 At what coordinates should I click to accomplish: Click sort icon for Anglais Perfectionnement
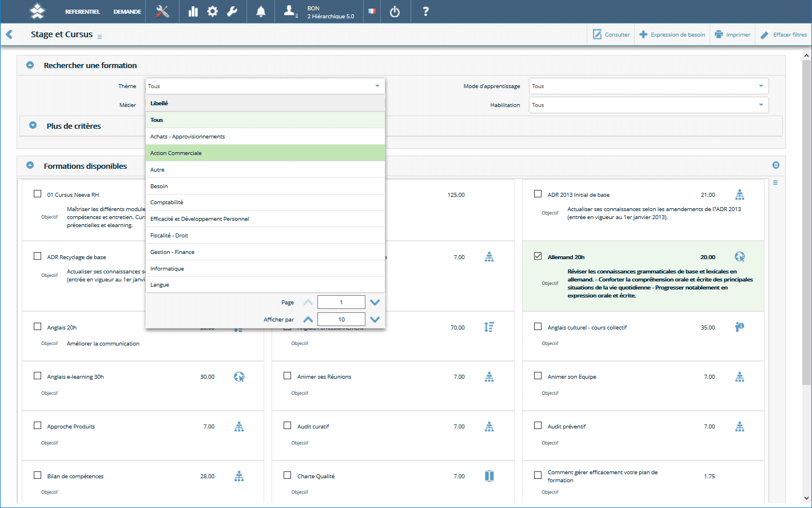pos(489,327)
